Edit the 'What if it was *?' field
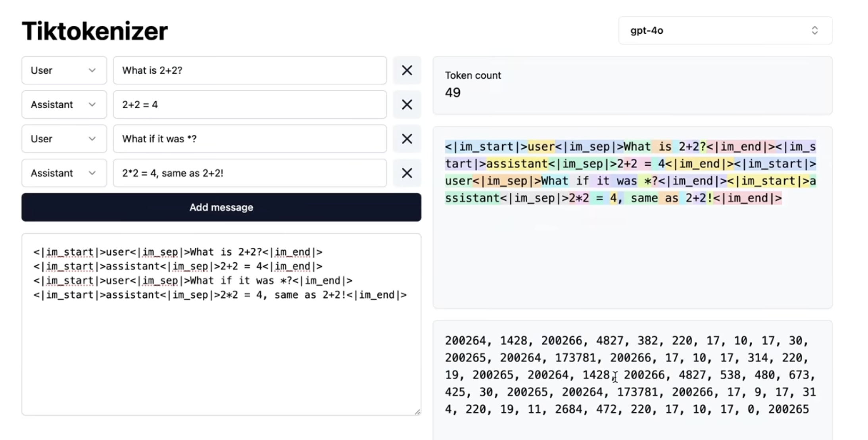Viewport: 868px width, 440px height. click(x=250, y=139)
